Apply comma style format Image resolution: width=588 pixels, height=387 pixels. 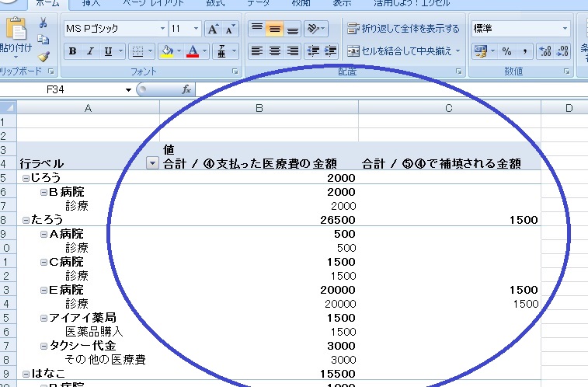(524, 51)
